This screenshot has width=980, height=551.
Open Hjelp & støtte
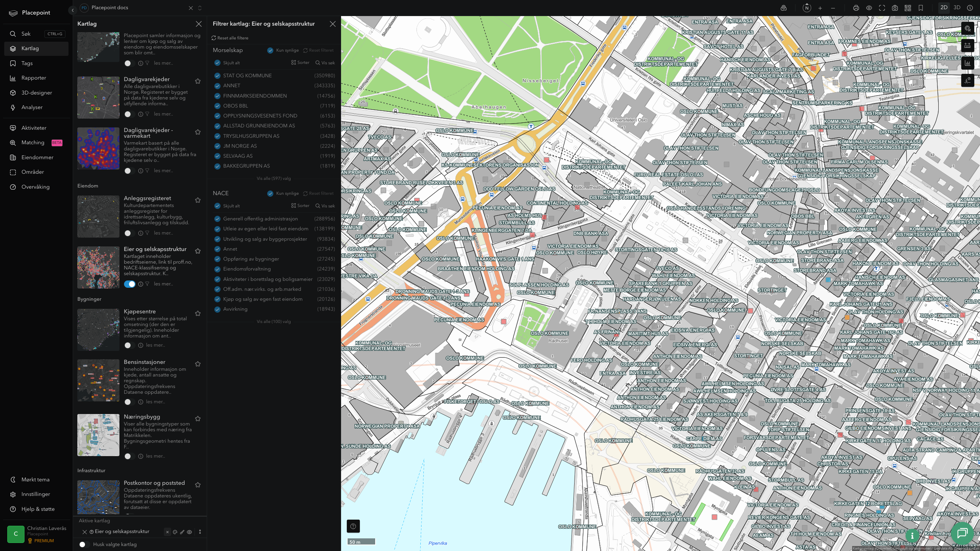(x=36, y=509)
